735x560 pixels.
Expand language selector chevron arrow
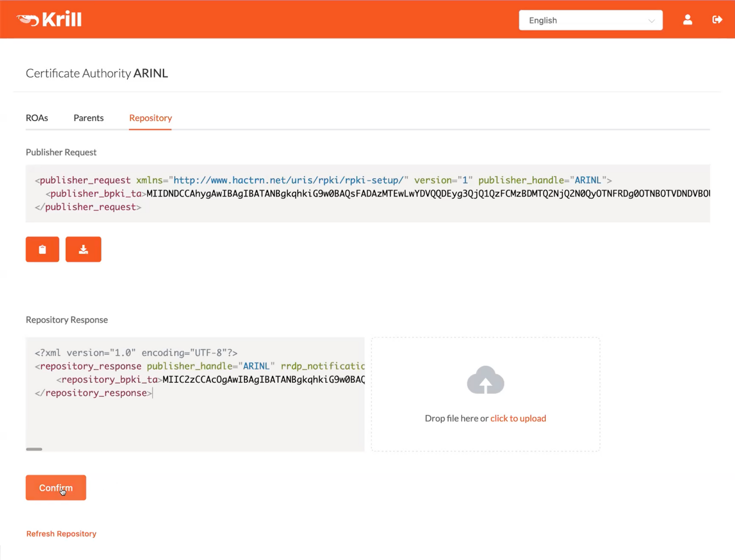click(651, 21)
